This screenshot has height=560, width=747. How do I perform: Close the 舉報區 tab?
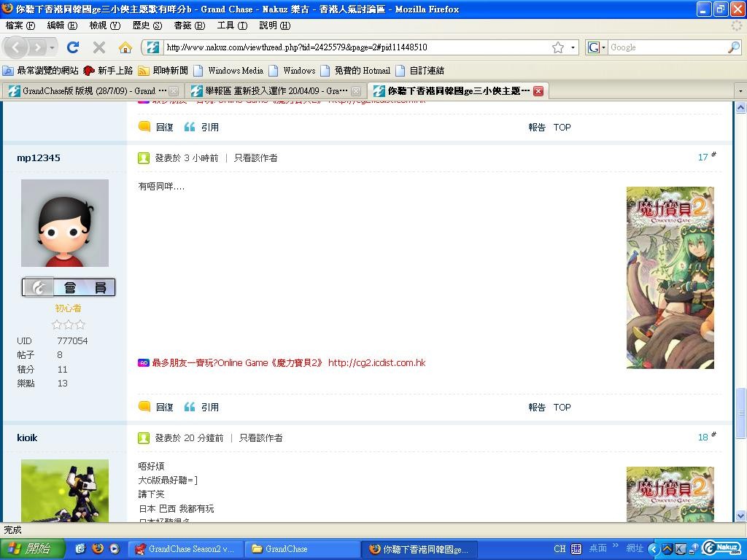click(x=356, y=91)
